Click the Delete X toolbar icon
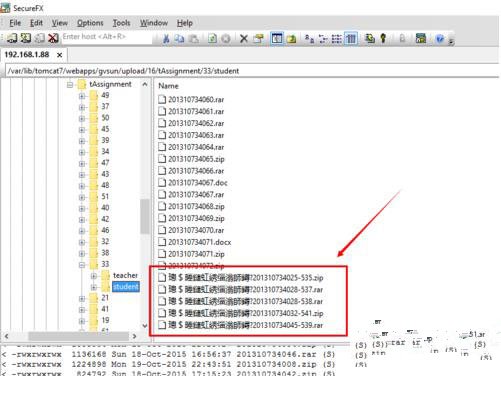 click(244, 39)
